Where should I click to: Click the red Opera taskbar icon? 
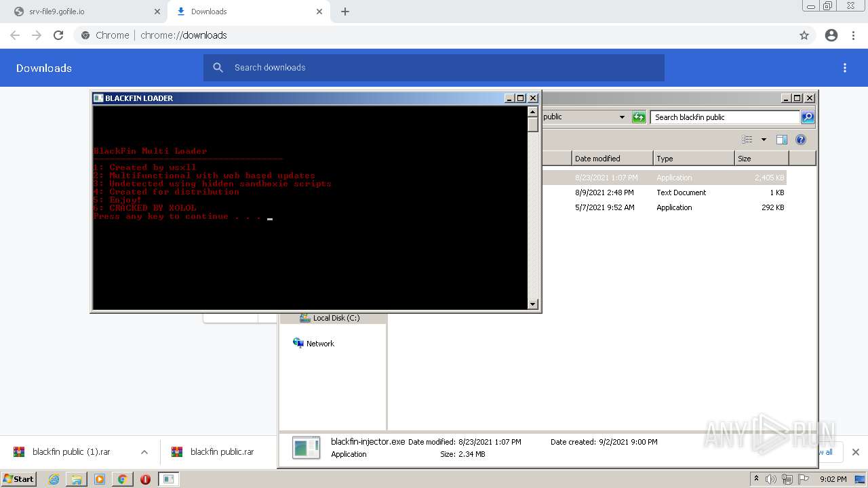tap(145, 479)
